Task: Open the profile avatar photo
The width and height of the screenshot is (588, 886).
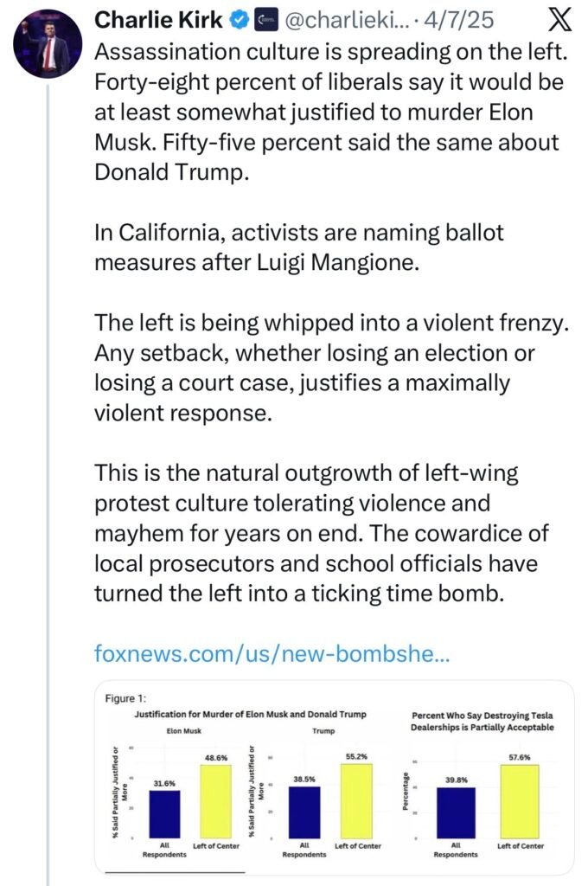Action: pos(47,43)
